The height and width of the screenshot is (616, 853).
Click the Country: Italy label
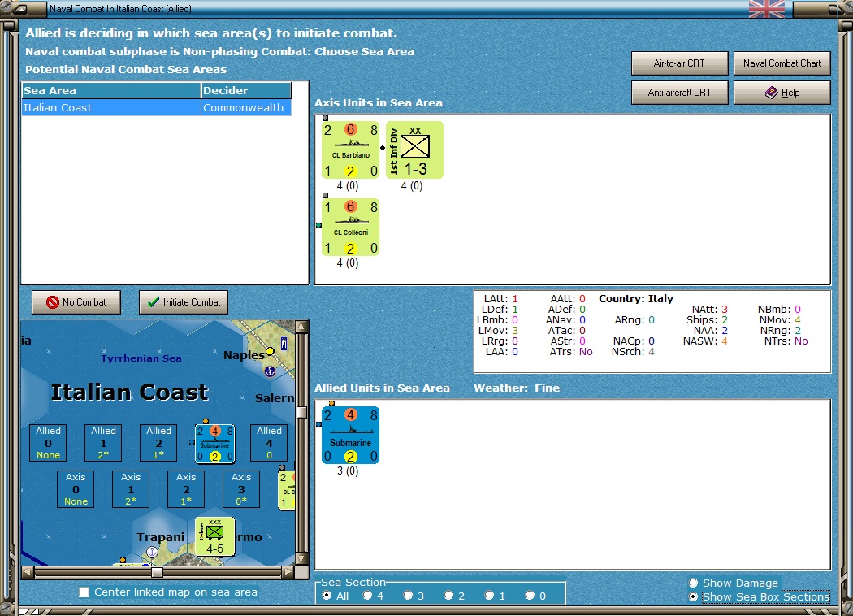636,299
